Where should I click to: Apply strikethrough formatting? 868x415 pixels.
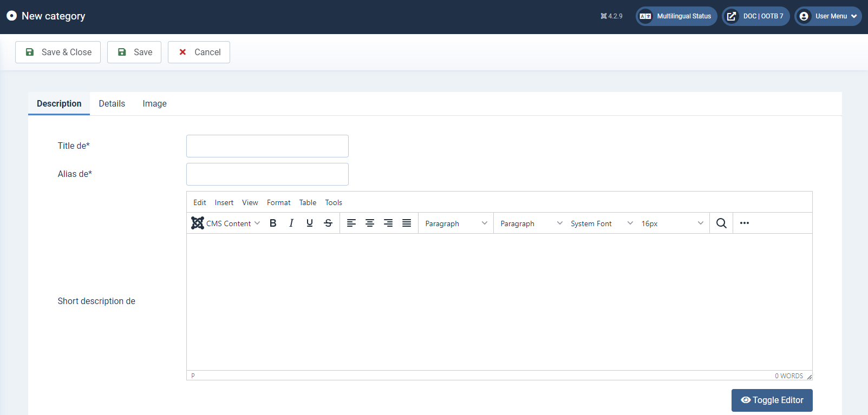click(328, 223)
